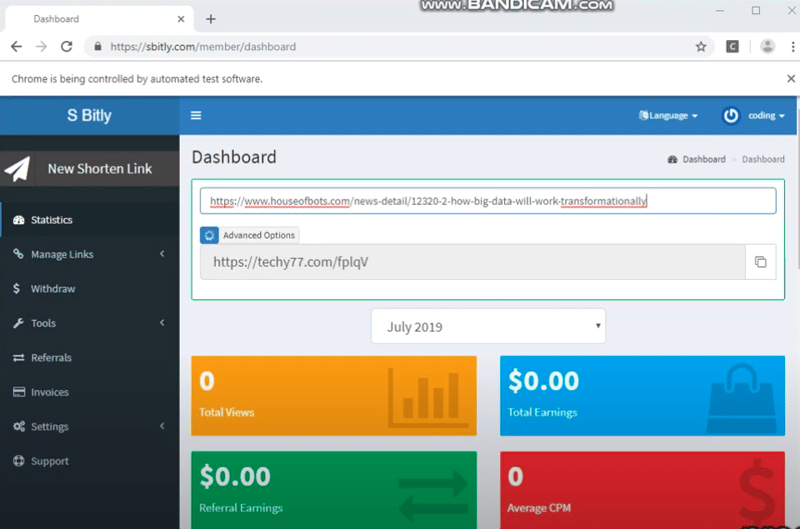Click the Advanced Options gear icon
The image size is (800, 529).
(x=209, y=235)
